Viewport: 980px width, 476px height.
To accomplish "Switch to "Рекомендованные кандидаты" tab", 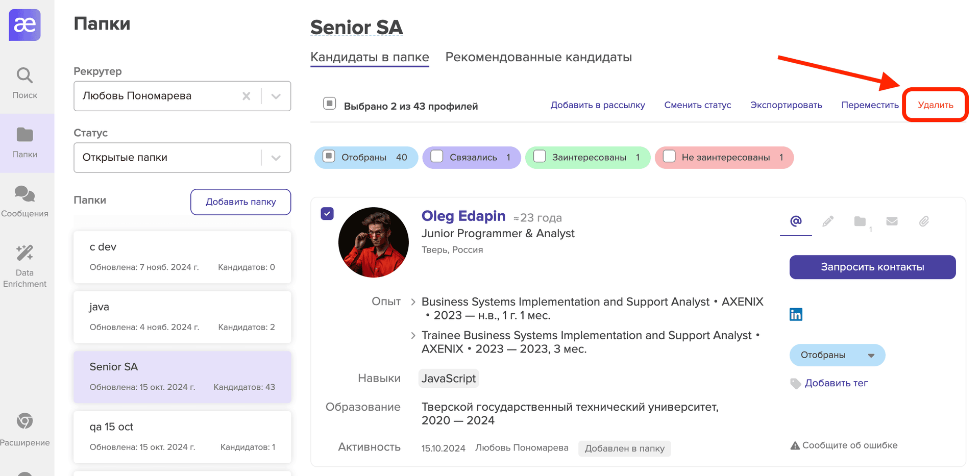I will pos(538,57).
